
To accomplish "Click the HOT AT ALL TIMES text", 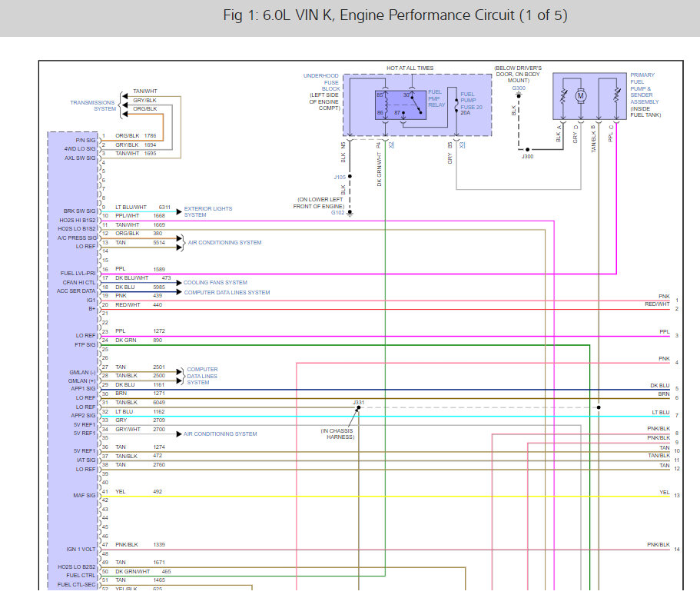I will (410, 68).
